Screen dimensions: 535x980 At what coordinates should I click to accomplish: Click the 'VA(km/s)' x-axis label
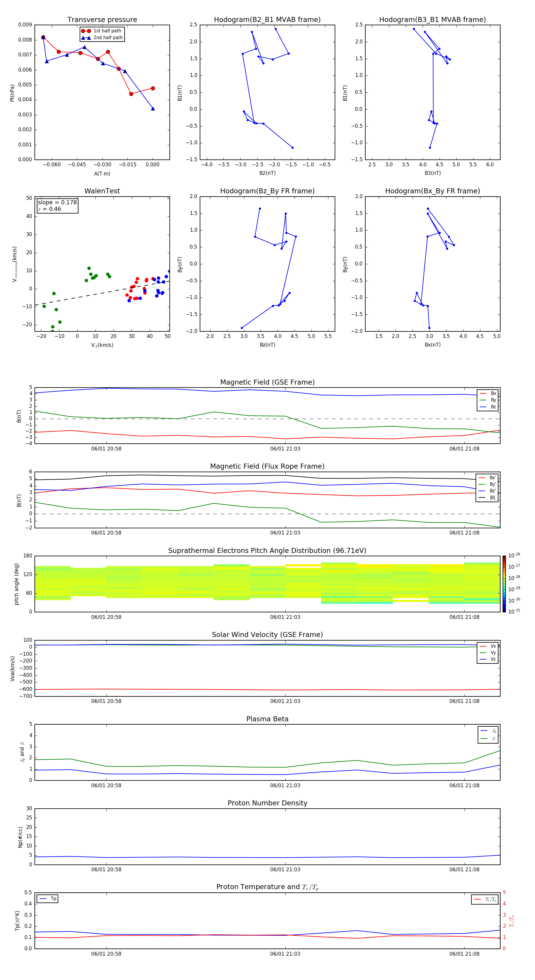(x=102, y=345)
